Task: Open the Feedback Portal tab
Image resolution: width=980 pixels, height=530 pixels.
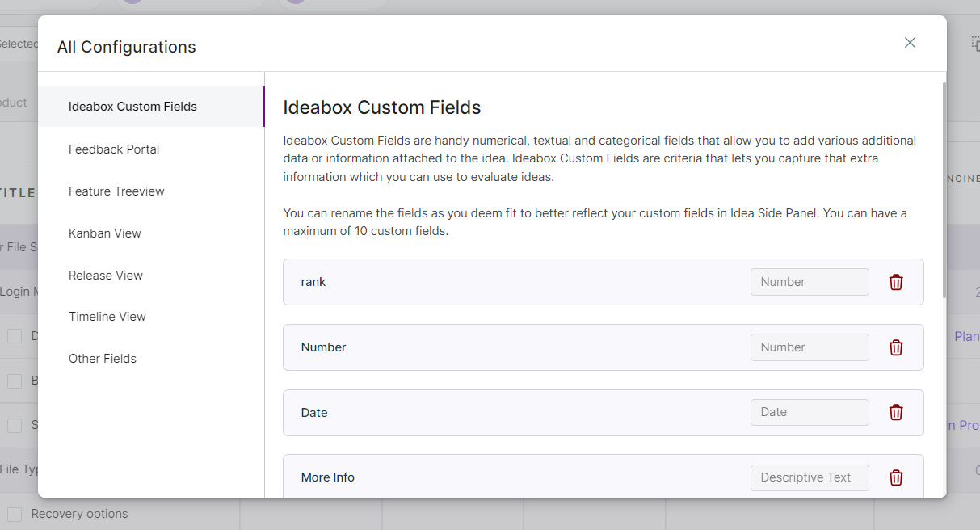Action: point(114,149)
